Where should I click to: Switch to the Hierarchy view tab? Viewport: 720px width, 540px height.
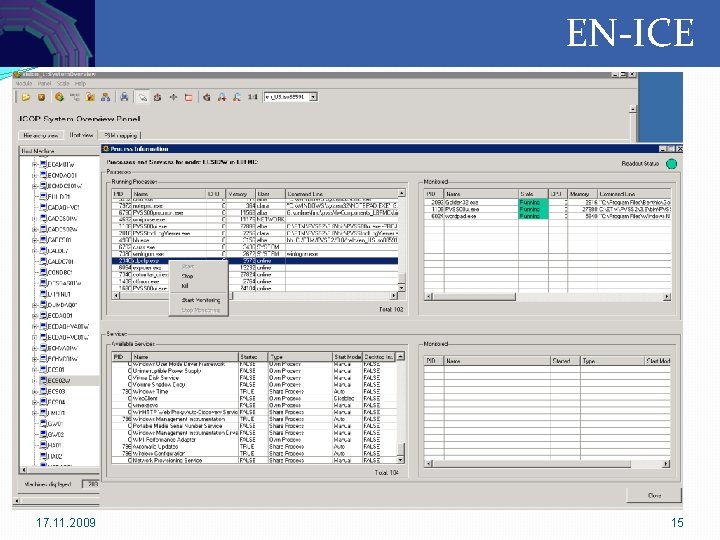point(40,135)
